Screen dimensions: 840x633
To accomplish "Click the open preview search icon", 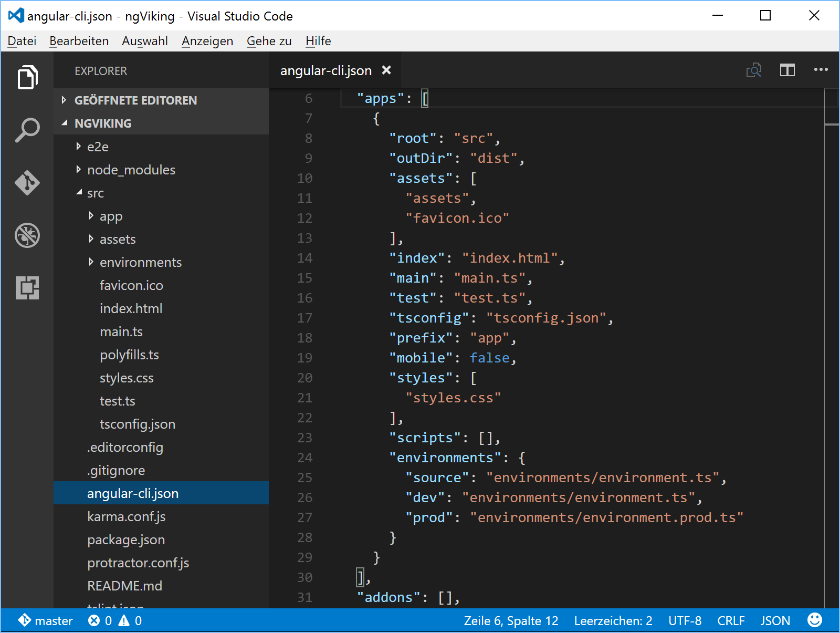I will (x=754, y=70).
